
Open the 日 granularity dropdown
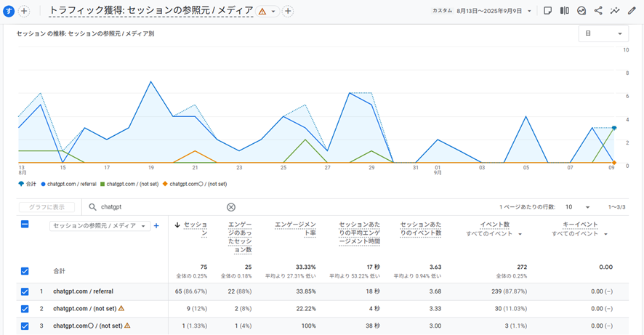point(603,33)
